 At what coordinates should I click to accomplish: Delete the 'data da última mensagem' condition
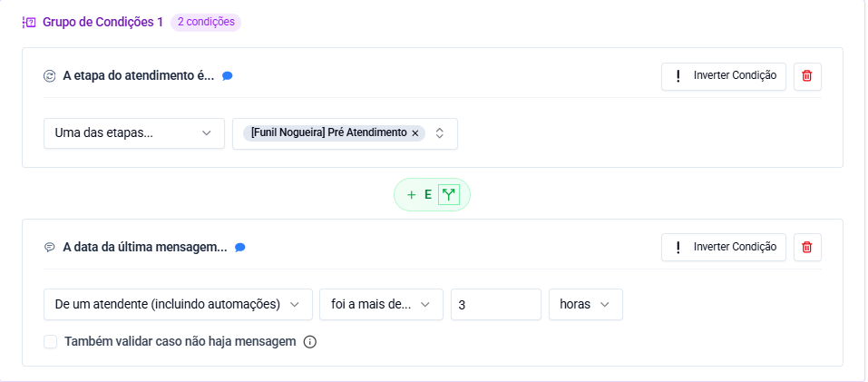807,247
